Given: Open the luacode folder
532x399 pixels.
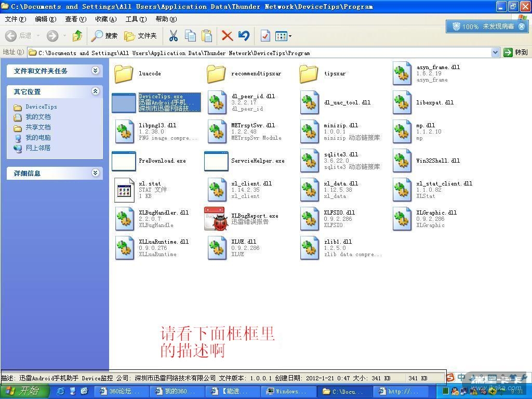Looking at the screenshot, I should coord(124,73).
